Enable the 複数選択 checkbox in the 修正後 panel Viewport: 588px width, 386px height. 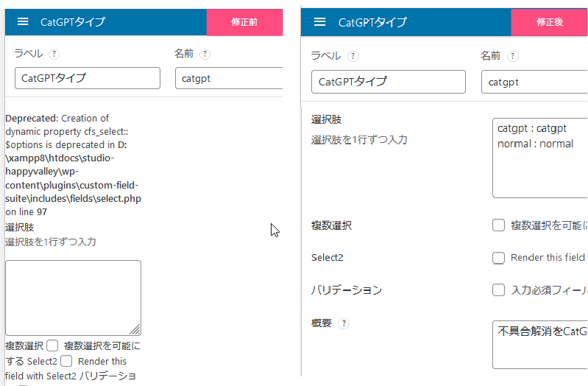[498, 225]
